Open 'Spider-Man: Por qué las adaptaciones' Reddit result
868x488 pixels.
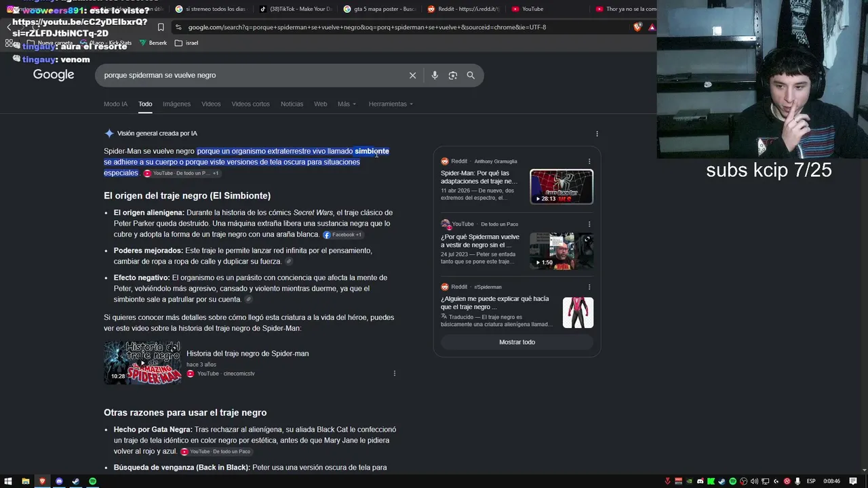pos(479,177)
